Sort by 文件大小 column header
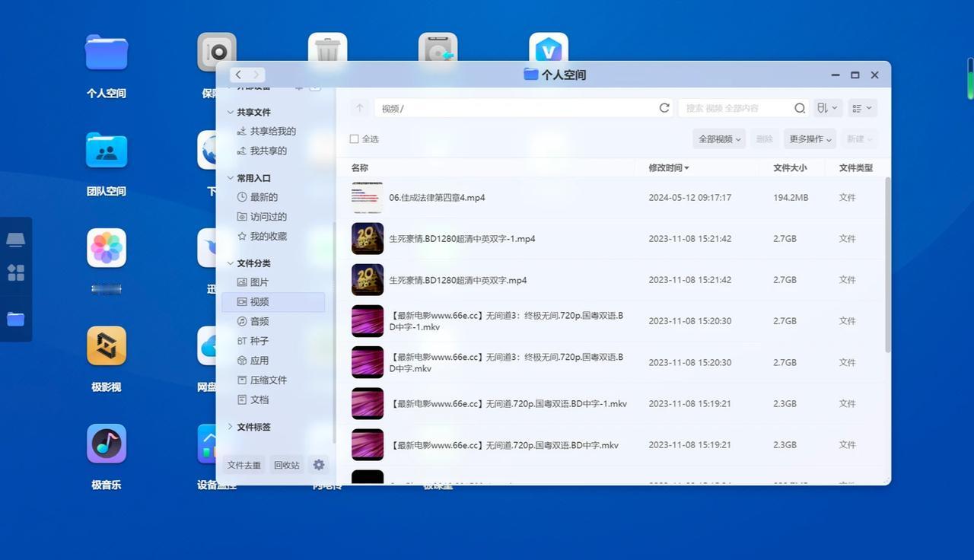The height and width of the screenshot is (560, 974). pyautogui.click(x=790, y=167)
